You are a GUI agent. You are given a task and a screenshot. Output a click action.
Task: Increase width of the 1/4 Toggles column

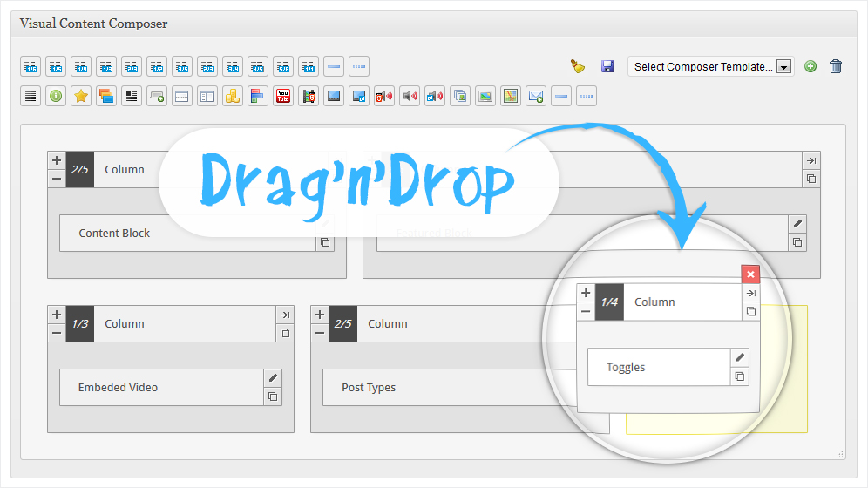(x=586, y=293)
